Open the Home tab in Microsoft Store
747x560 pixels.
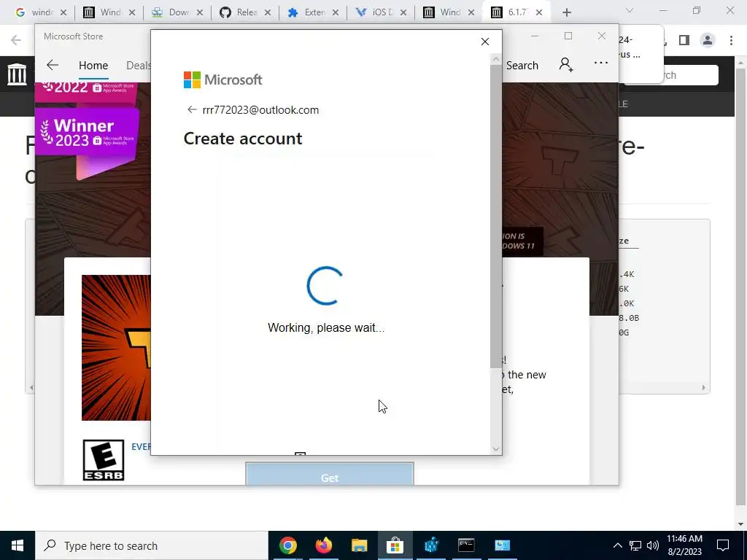click(93, 66)
